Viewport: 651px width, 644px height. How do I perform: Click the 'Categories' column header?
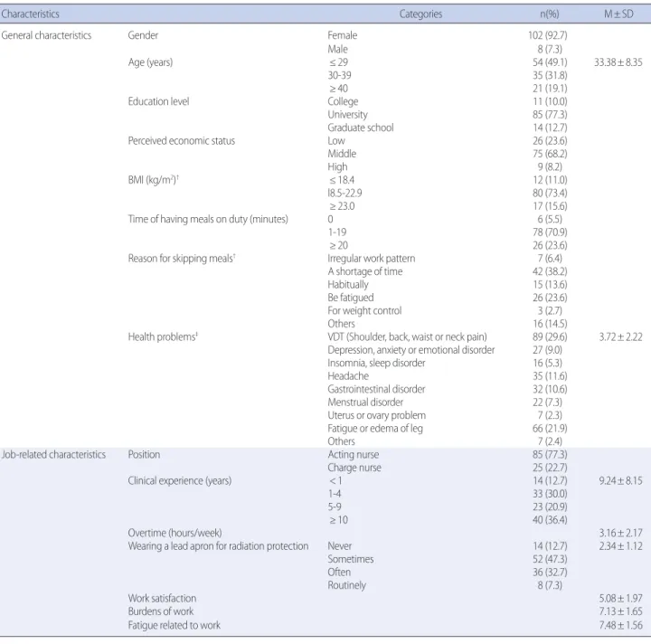point(420,14)
